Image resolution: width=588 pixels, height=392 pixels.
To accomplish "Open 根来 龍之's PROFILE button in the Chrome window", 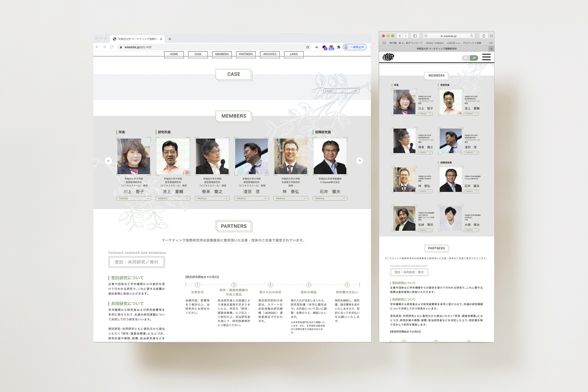I will 212,198.
